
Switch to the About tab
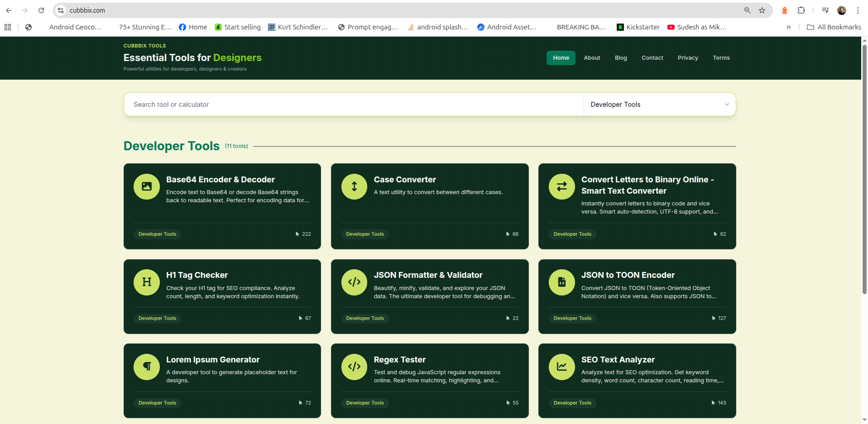pos(592,57)
